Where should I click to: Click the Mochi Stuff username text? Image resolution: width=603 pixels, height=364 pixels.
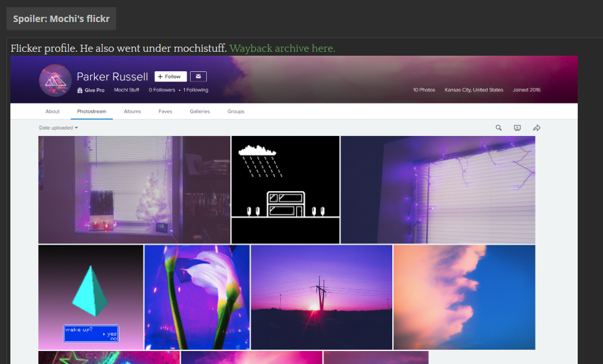[126, 90]
